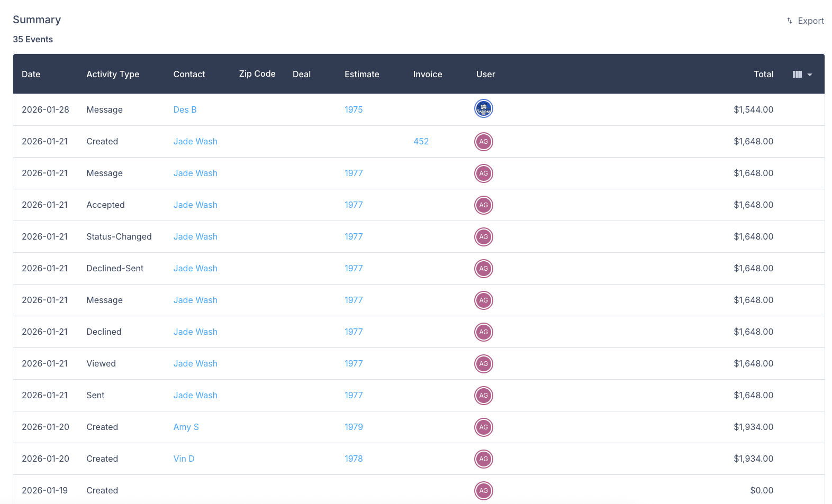Sort by the Contact column header
832x504 pixels.
(189, 75)
